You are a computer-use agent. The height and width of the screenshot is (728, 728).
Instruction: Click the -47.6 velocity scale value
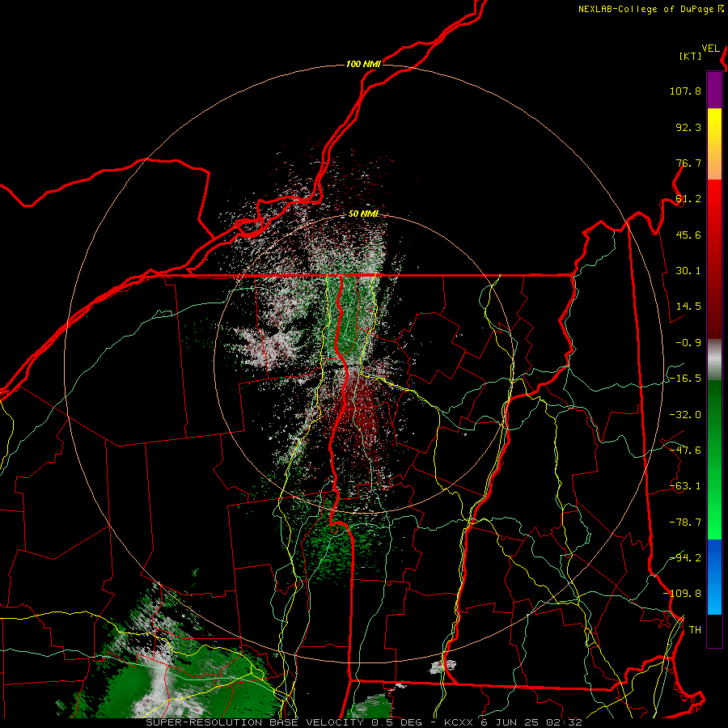click(685, 451)
